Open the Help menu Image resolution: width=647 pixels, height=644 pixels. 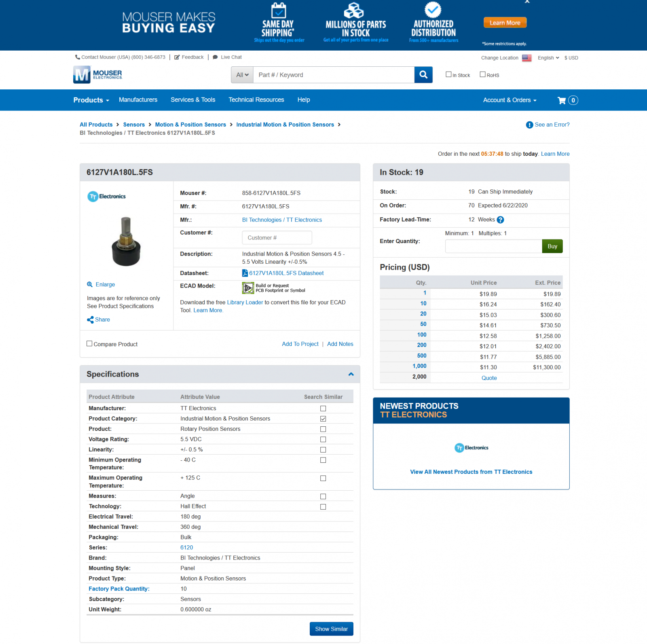[x=304, y=100]
